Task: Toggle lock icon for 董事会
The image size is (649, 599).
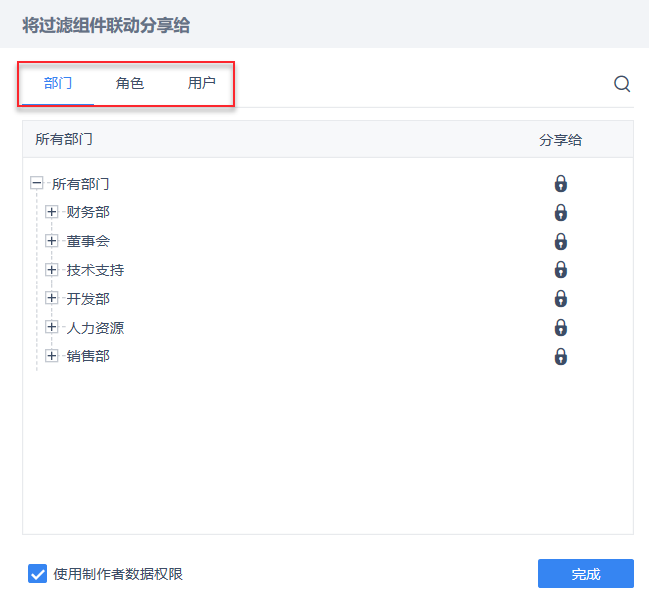Action: coord(561,242)
